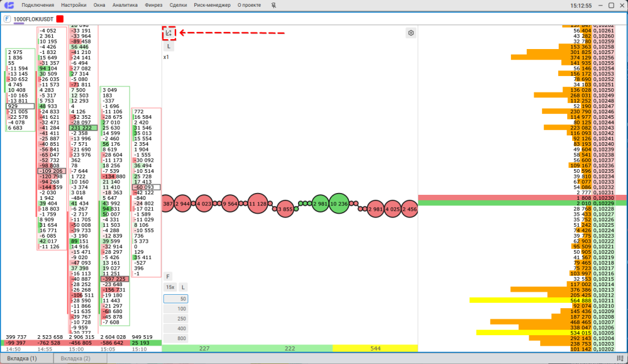Expand the Риск-менеджер menu
This screenshot has height=364, width=628.
point(212,5)
